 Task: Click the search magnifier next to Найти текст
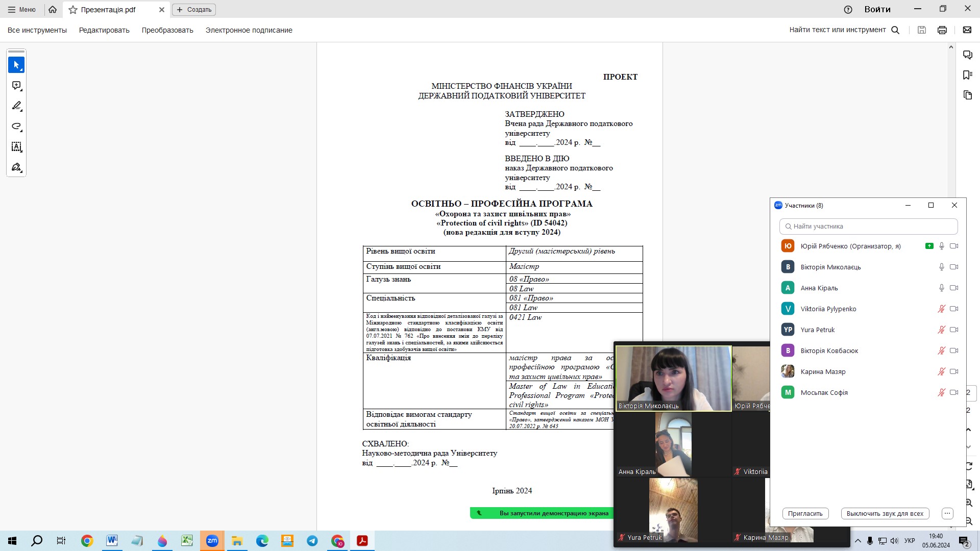(x=895, y=30)
